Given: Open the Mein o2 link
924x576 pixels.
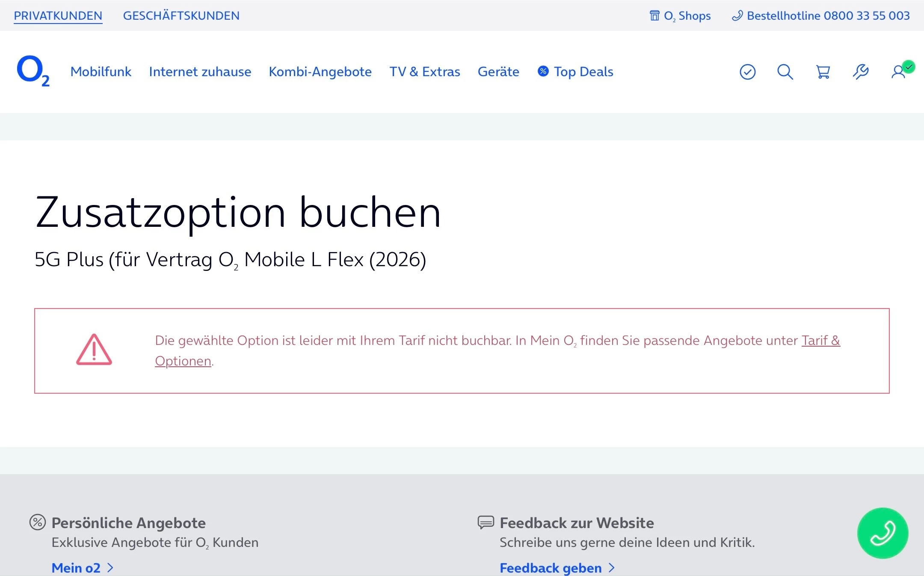Looking at the screenshot, I should tap(76, 567).
